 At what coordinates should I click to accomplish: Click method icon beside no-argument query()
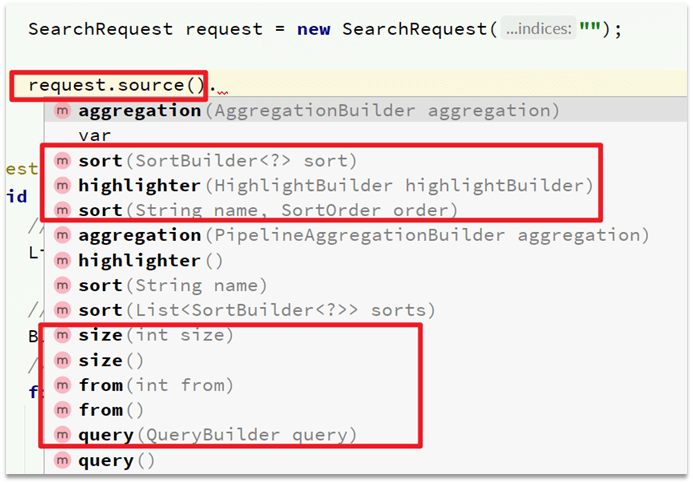pyautogui.click(x=62, y=460)
